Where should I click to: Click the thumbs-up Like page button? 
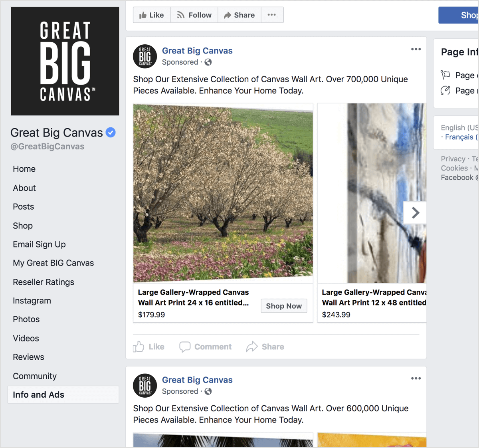[152, 15]
